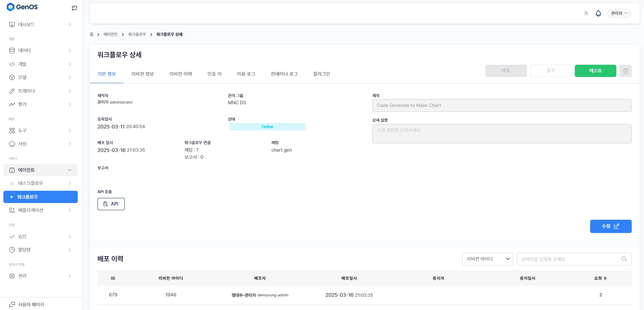Expand the 태스크플로우 submenu
The width and height of the screenshot is (644, 310).
[70, 183]
